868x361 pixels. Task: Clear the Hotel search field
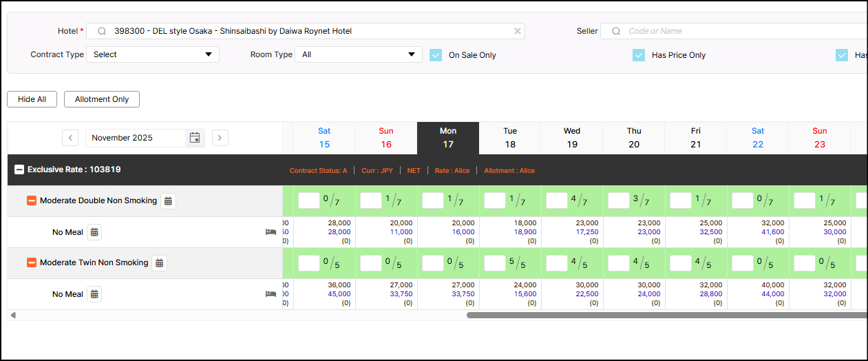[x=518, y=31]
